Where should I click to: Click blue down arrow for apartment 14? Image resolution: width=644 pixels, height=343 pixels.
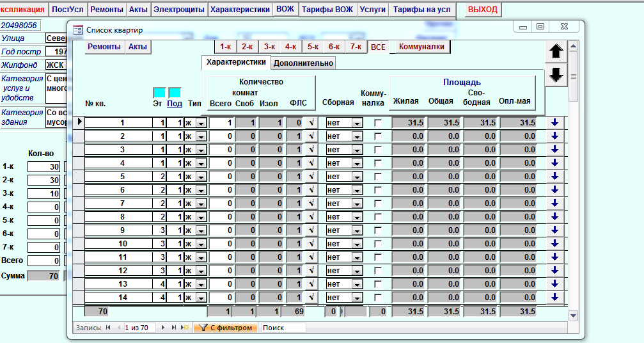point(555,297)
